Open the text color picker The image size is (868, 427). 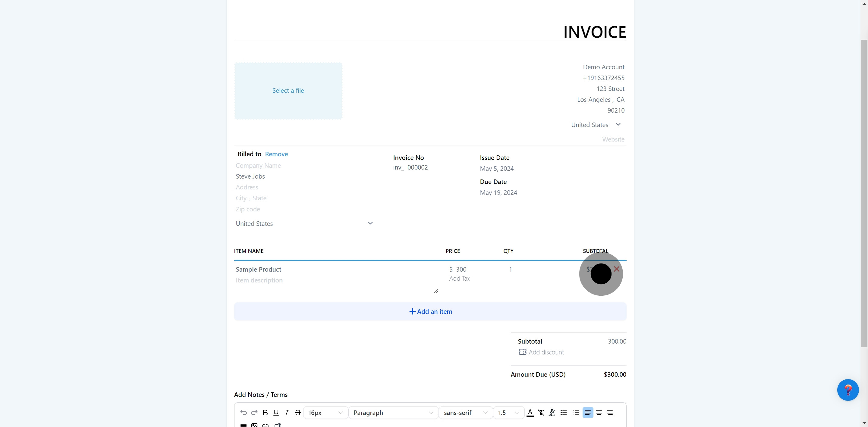[x=530, y=413]
